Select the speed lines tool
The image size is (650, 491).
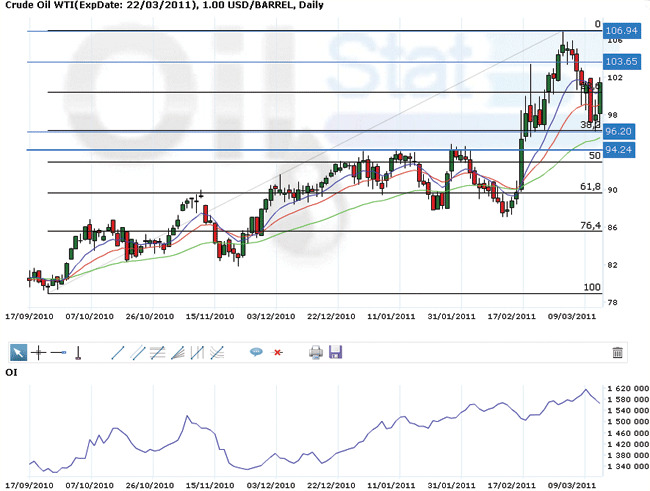pos(216,352)
